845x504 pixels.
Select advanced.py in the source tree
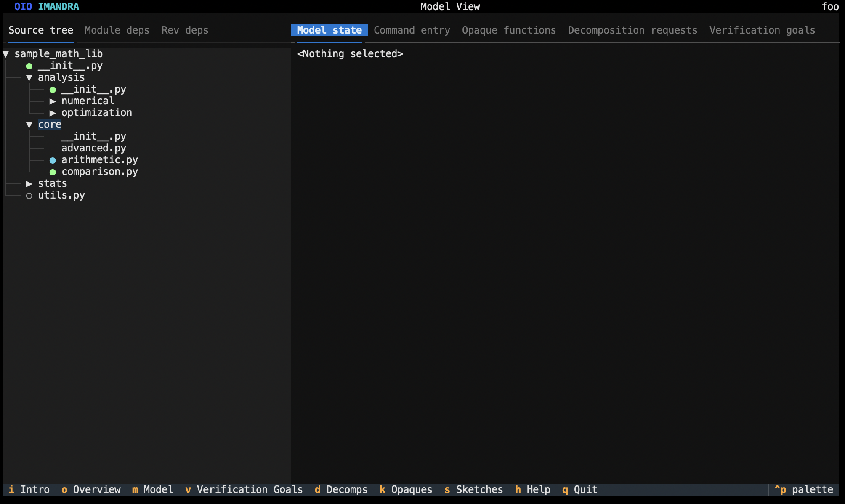[93, 148]
